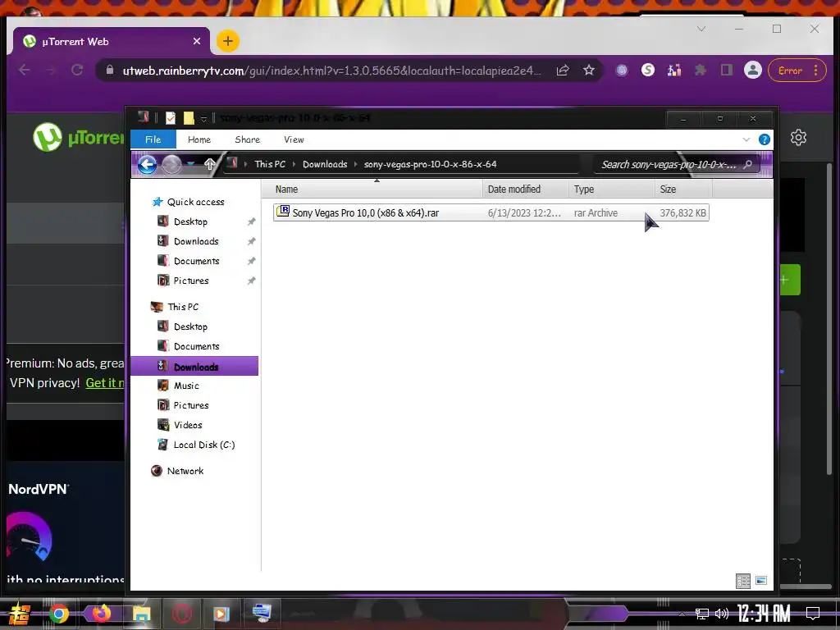840x630 pixels.
Task: Open the Chrome tab search chevron
Action: 701,29
